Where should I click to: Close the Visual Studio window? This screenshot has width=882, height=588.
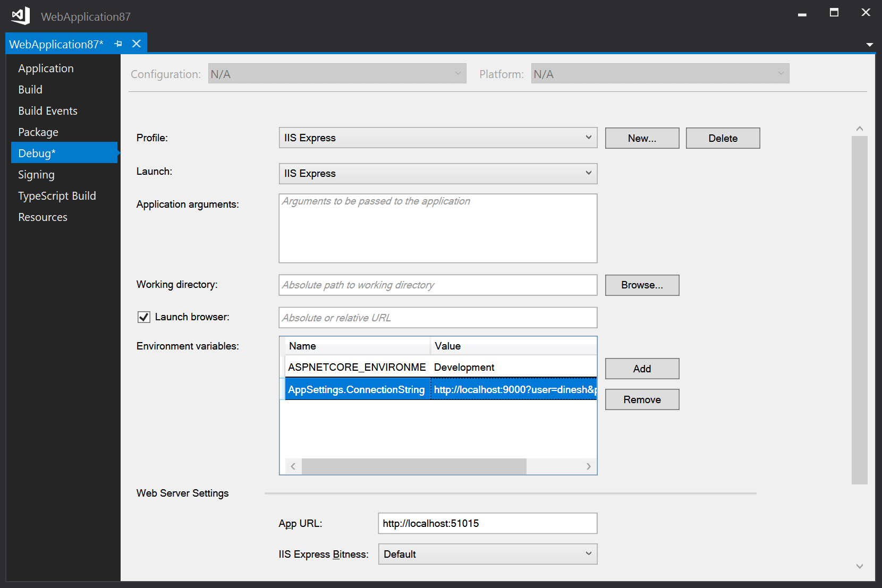pyautogui.click(x=866, y=12)
